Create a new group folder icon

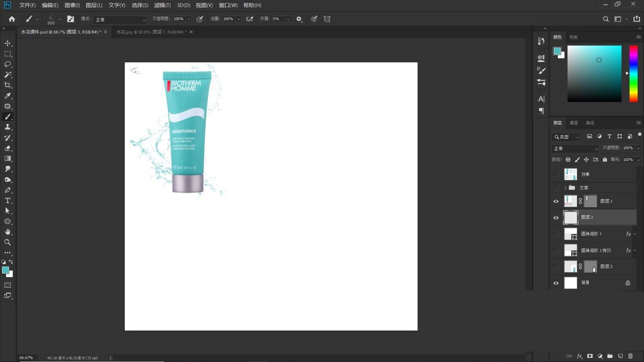point(610,356)
